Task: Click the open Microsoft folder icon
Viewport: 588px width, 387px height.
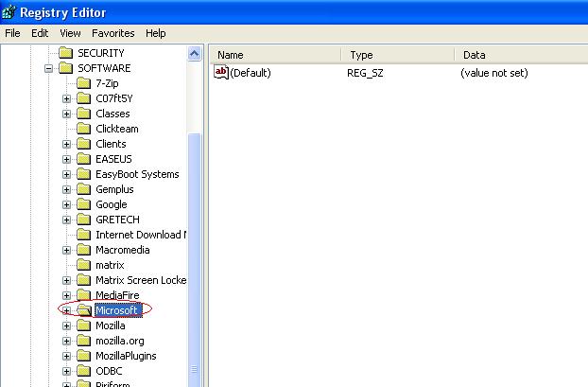Action: coord(84,310)
